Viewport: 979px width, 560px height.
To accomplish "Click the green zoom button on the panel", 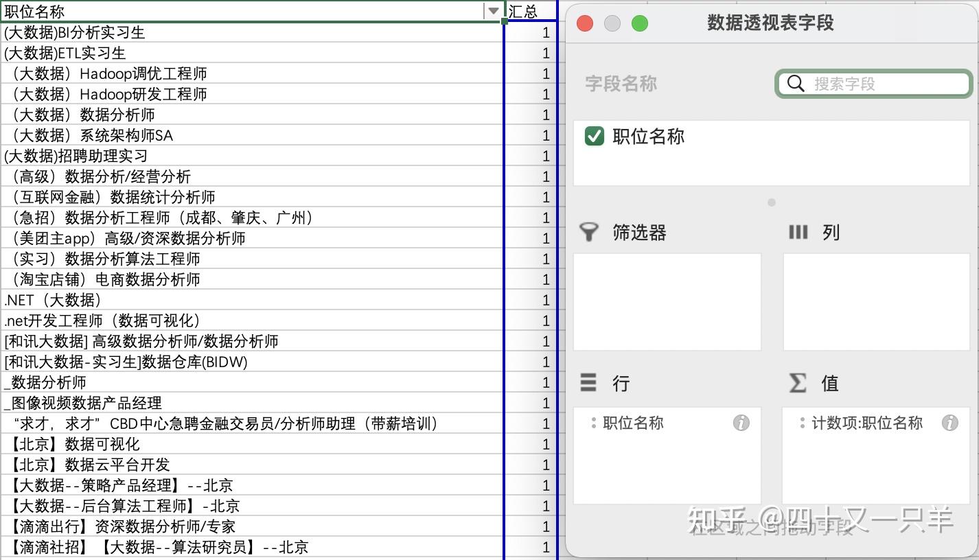I will point(639,23).
